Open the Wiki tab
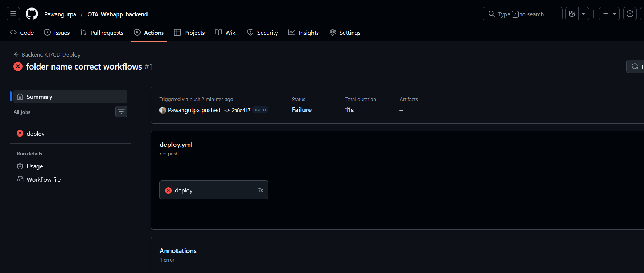 click(x=226, y=33)
